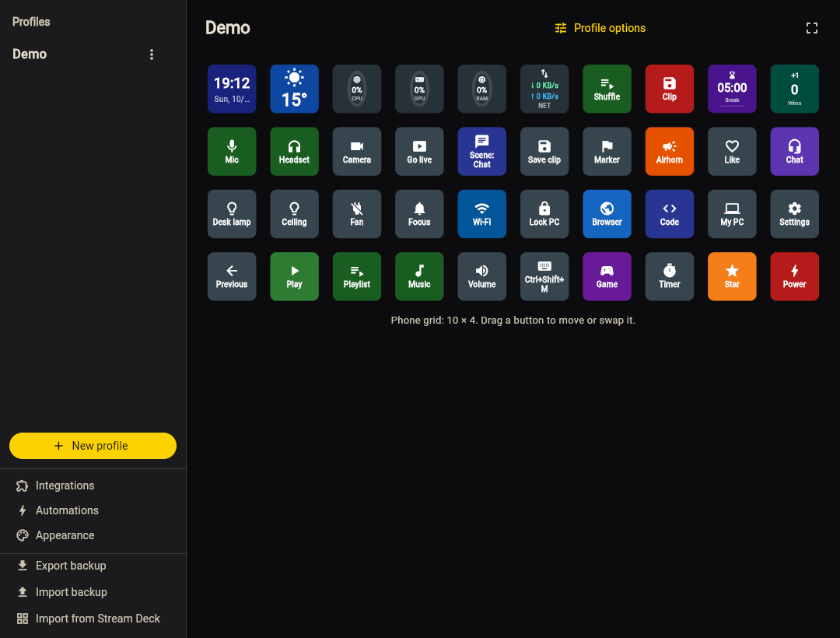Viewport: 840px width, 638px height.
Task: Toggle fullscreen view icon
Action: point(811,28)
